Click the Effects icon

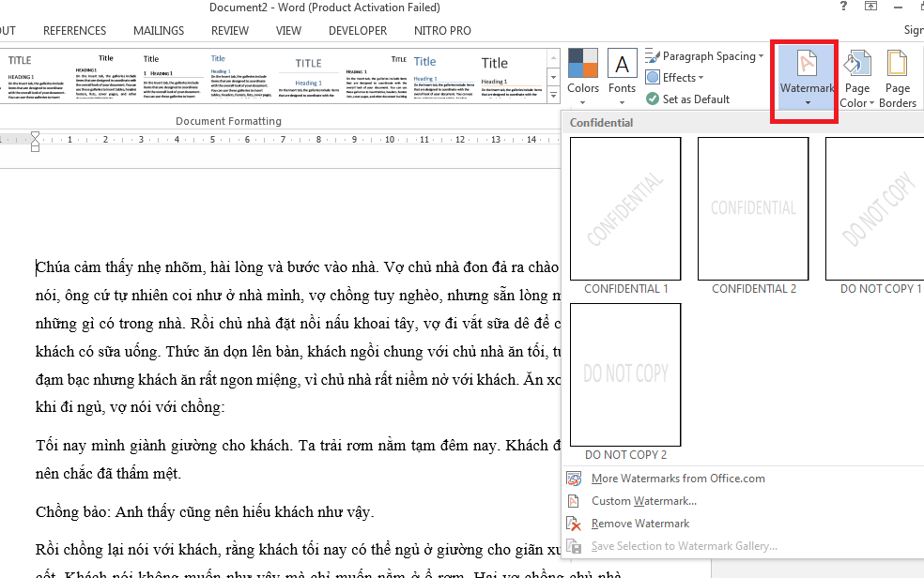tap(653, 78)
